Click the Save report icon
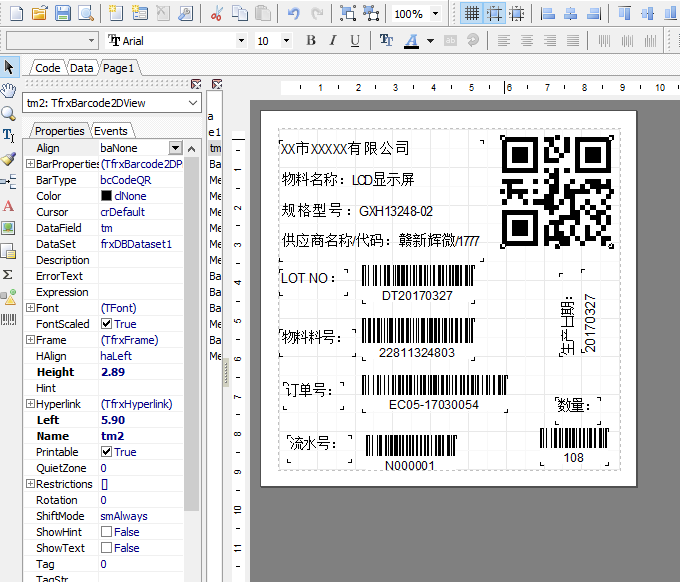This screenshot has width=680, height=582. tap(62, 14)
